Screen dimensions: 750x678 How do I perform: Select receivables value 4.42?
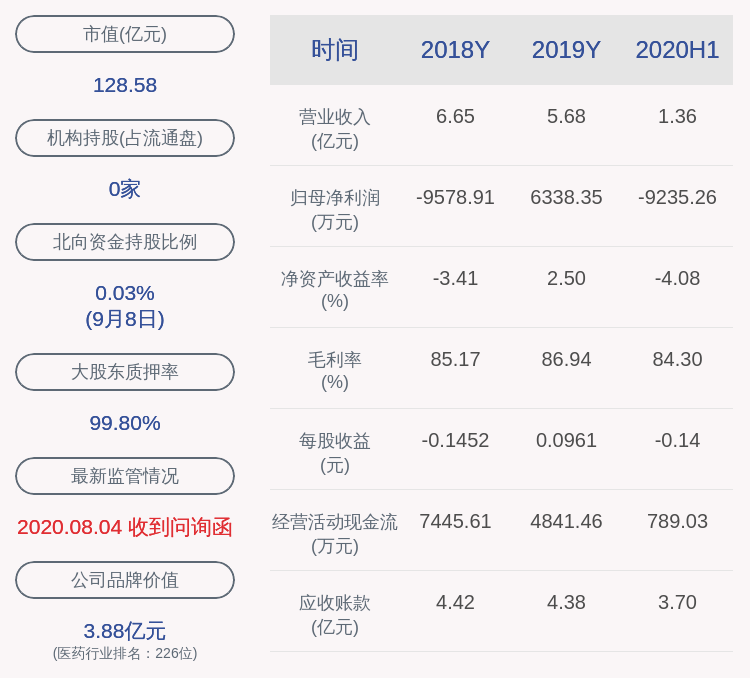455,602
